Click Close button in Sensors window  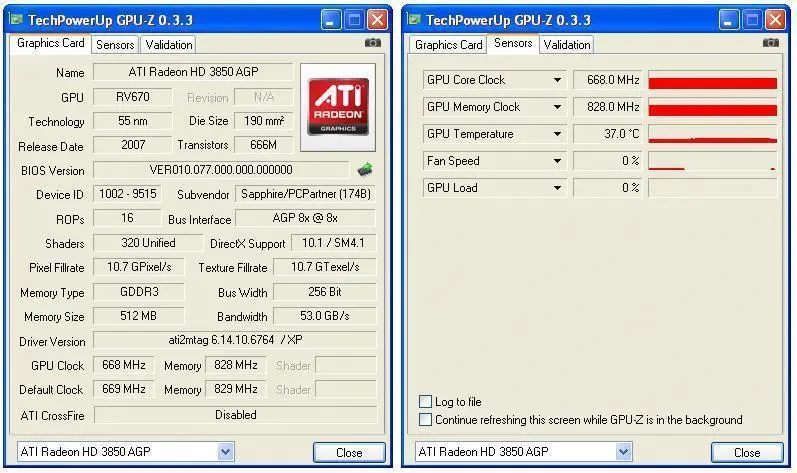click(x=747, y=452)
